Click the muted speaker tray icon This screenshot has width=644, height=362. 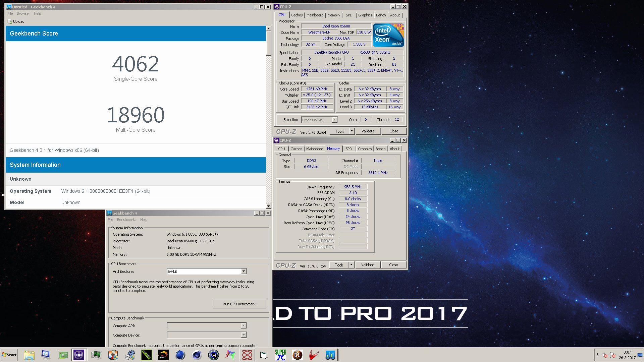point(605,355)
